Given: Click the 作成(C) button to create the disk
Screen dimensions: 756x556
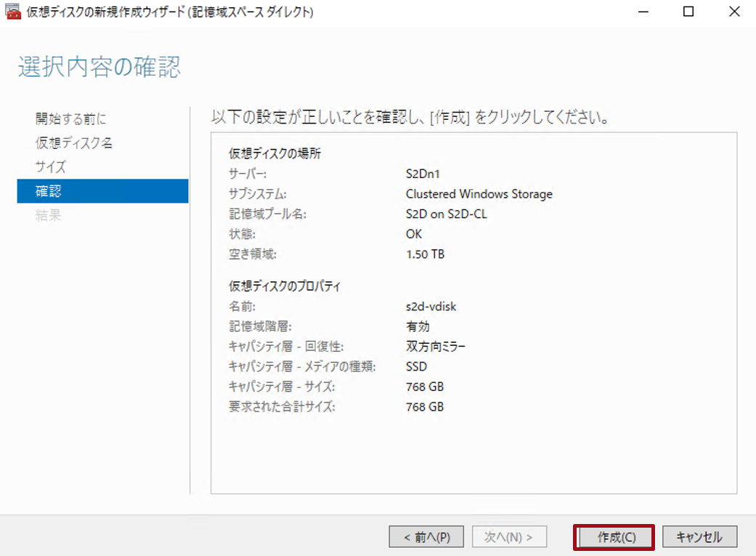Looking at the screenshot, I should point(614,536).
